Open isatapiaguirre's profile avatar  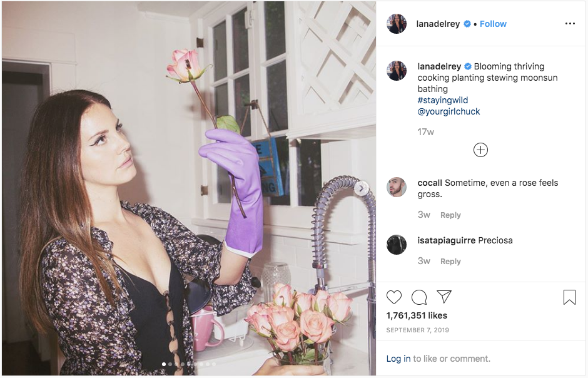pos(397,245)
